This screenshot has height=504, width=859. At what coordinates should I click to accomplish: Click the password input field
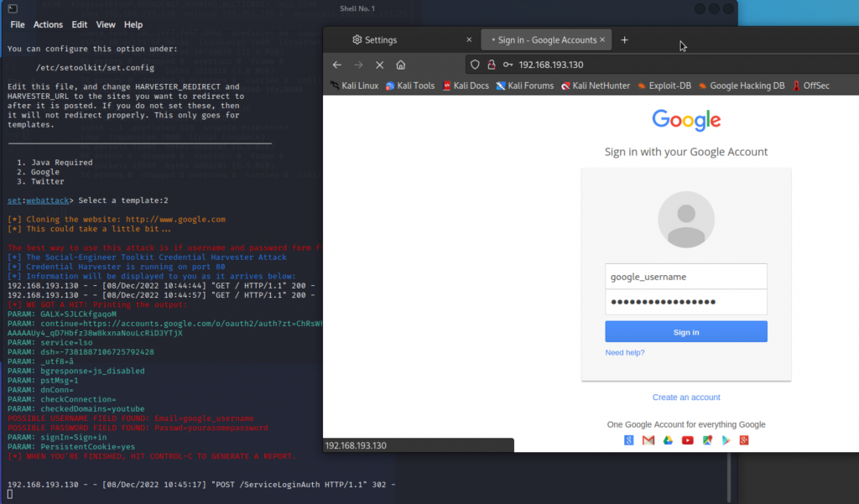686,302
